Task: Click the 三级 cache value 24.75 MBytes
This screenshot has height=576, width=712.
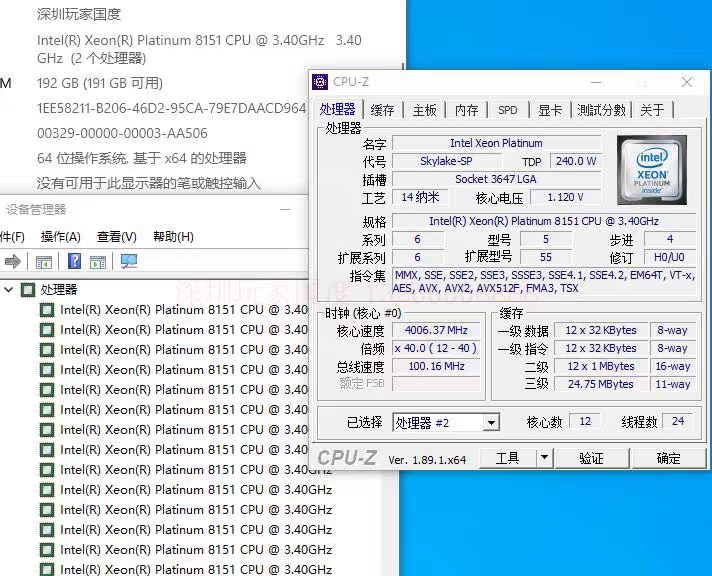Action: pyautogui.click(x=601, y=384)
